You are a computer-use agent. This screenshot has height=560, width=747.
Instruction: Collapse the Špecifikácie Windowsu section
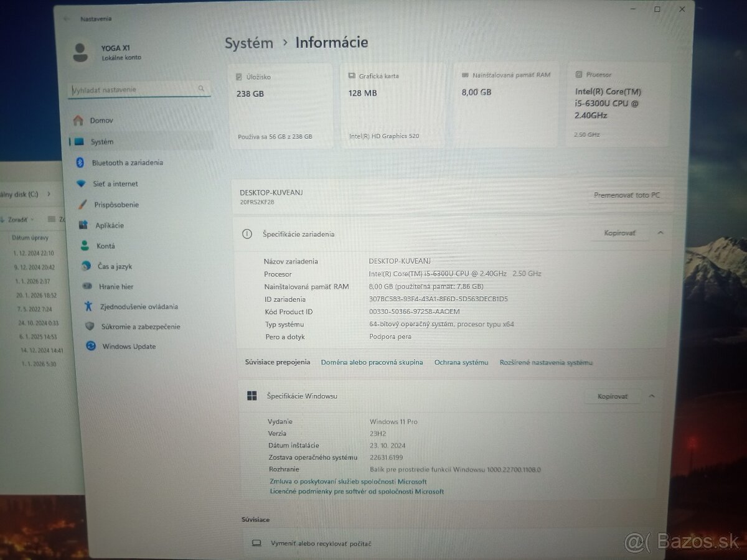tap(652, 396)
